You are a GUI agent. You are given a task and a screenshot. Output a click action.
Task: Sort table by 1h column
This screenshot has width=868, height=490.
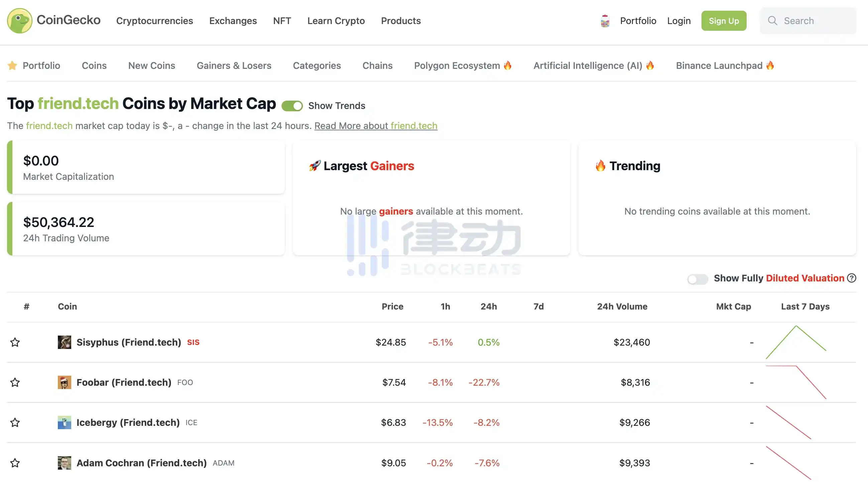[445, 307]
